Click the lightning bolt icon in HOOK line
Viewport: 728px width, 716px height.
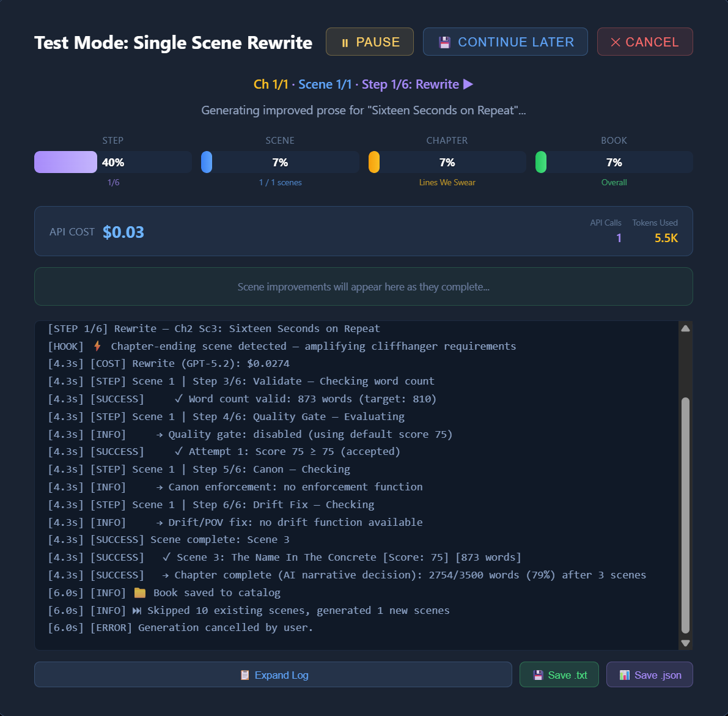tap(98, 346)
